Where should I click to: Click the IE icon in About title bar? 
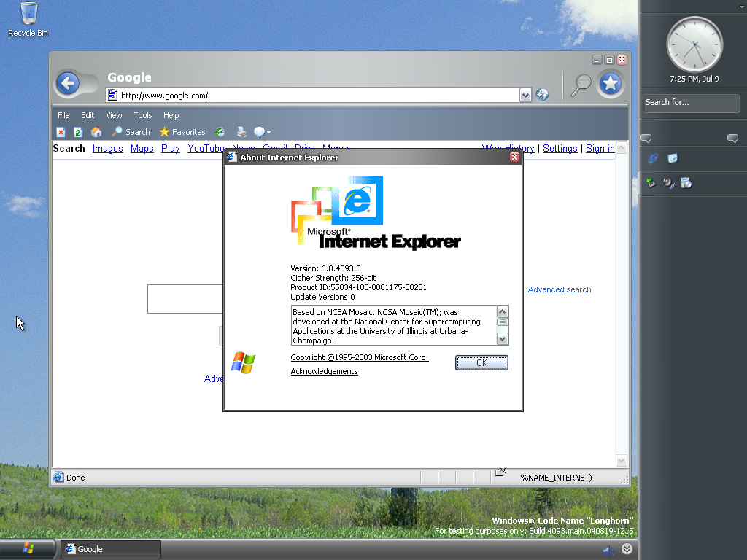tap(231, 157)
